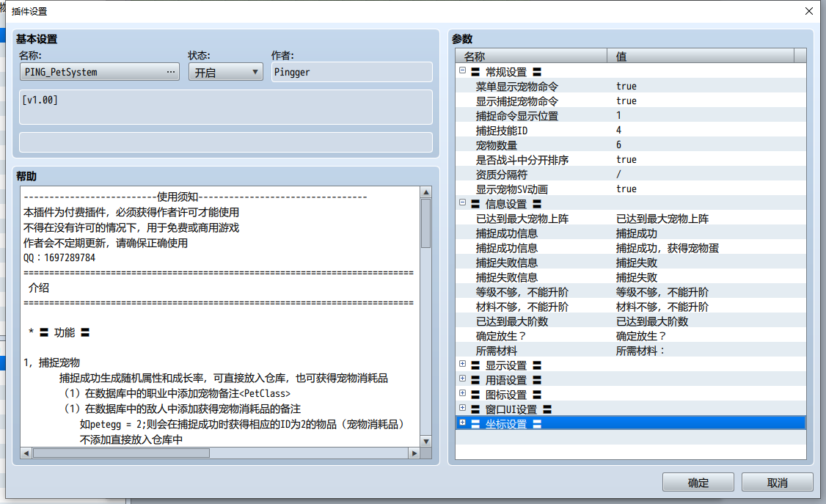The width and height of the screenshot is (826, 504).
Task: Click the 窗口UI设置 group label
Action: click(x=511, y=409)
